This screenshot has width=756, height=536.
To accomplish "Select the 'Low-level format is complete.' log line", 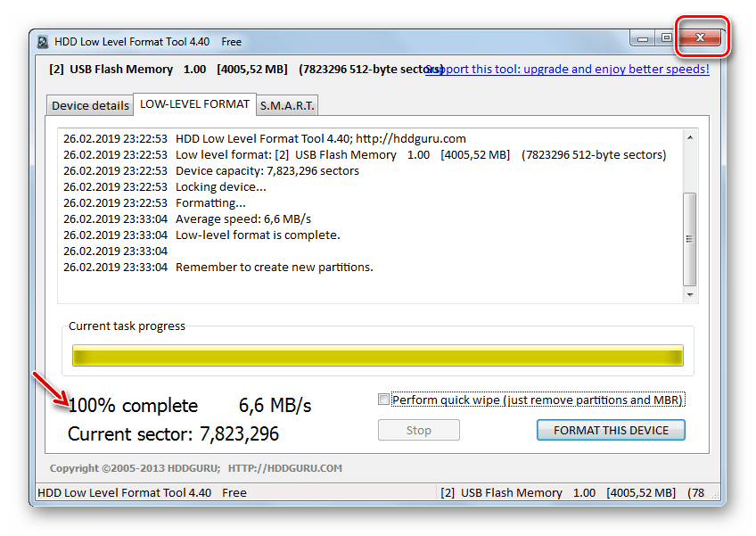I will pos(258,235).
